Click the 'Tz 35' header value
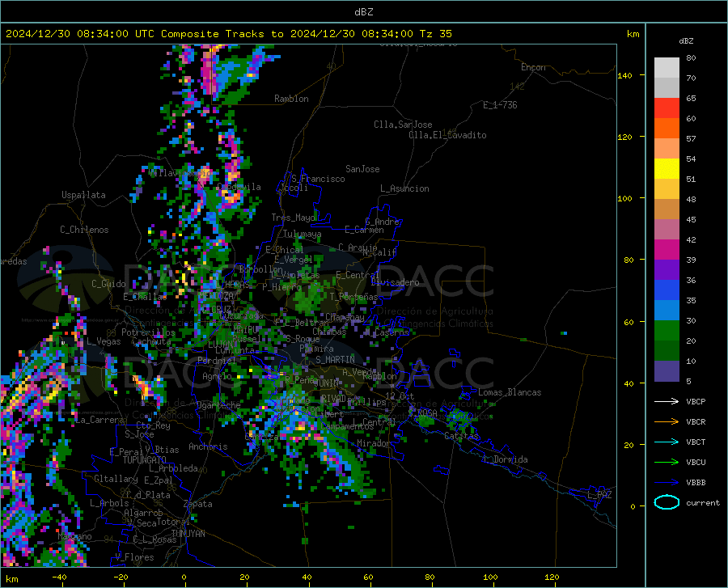 [435, 34]
